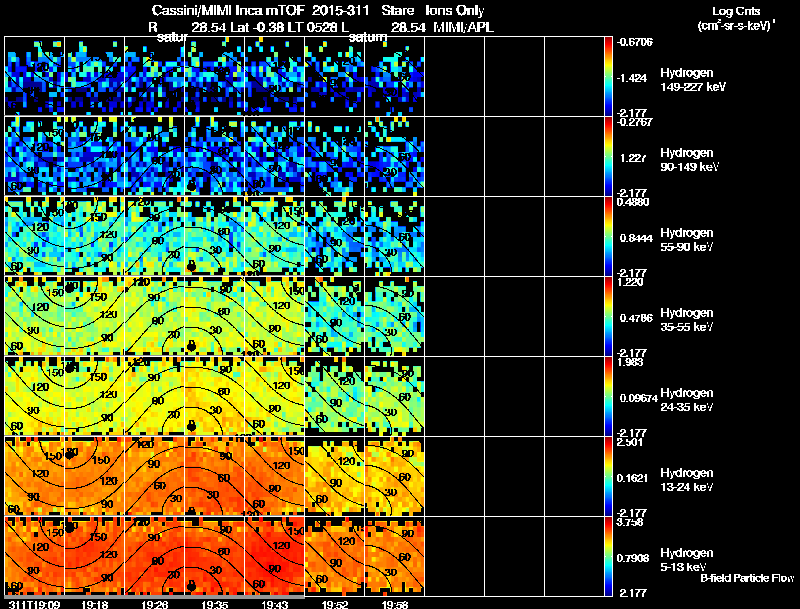Click the gray bar beneath the bottom row
This screenshot has height=609, width=800.
(x=155, y=596)
